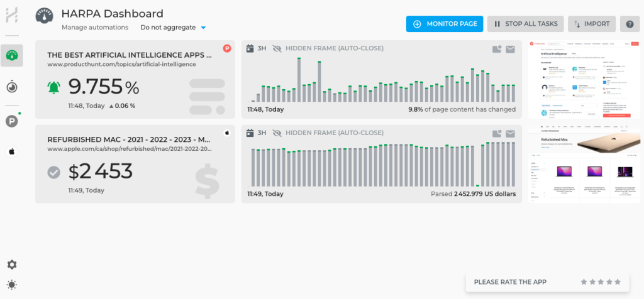The width and height of the screenshot is (644, 299).
Task: Open the Product Hunt sidebar icon
Action: [11, 121]
